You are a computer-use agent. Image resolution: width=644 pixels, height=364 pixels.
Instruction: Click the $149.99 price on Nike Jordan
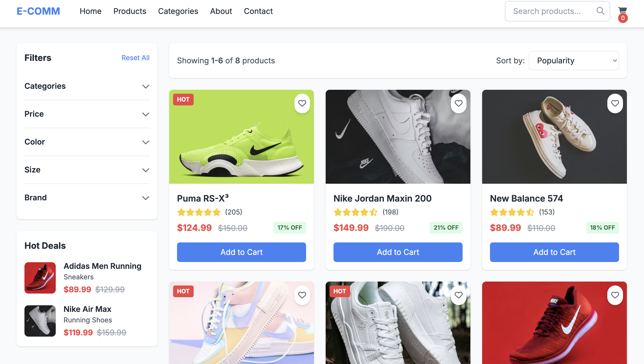351,228
